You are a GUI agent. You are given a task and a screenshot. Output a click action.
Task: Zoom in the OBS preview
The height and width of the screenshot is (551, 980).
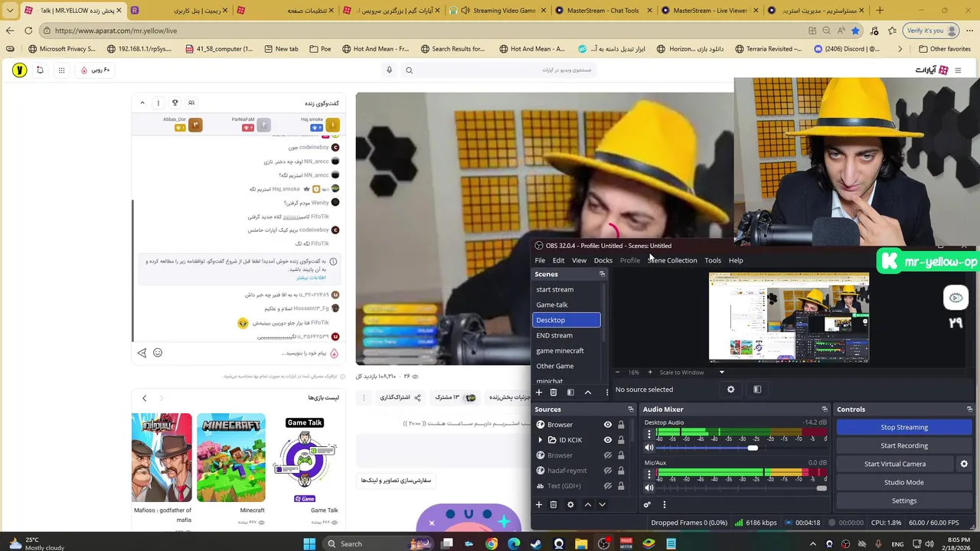pyautogui.click(x=650, y=373)
